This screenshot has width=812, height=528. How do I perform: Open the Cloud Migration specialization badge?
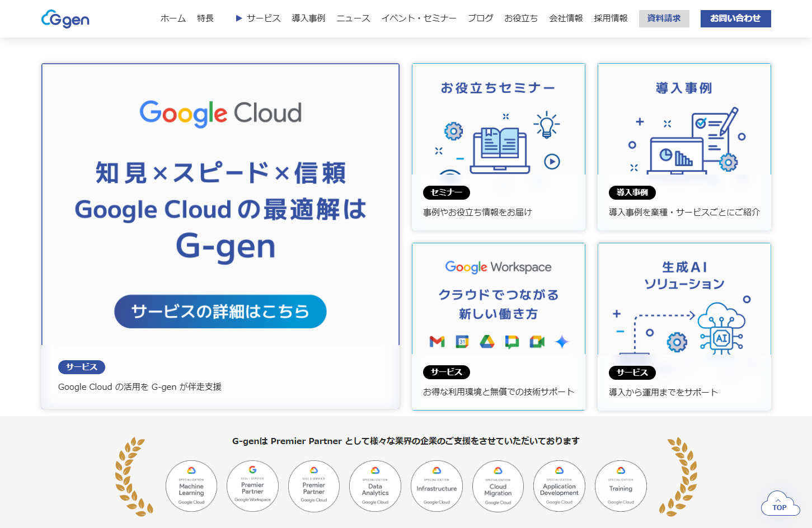click(498, 486)
